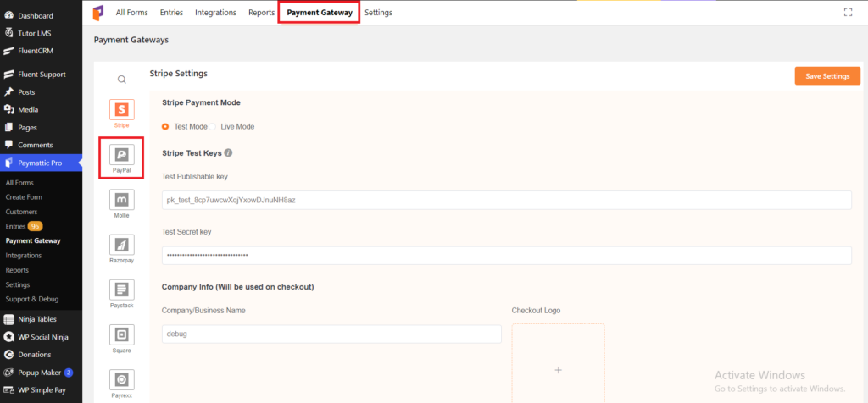The height and width of the screenshot is (403, 868).
Task: Select the Payrexx gateway icon
Action: pyautogui.click(x=122, y=380)
